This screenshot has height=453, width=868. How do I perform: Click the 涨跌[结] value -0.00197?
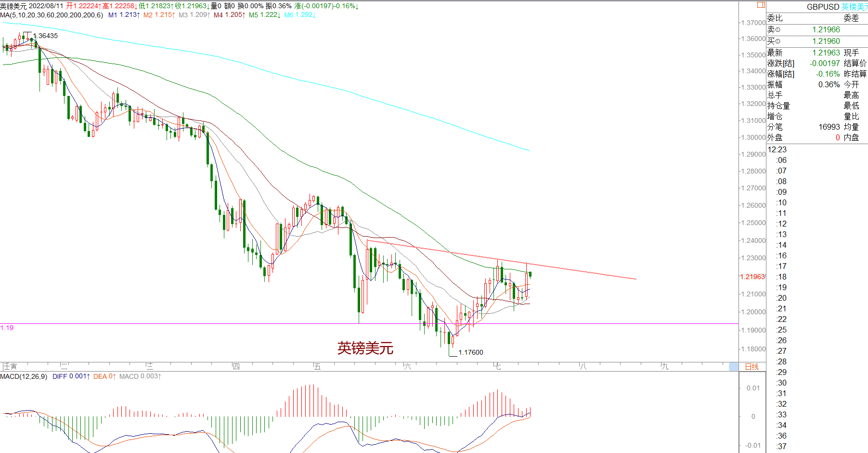click(x=825, y=63)
